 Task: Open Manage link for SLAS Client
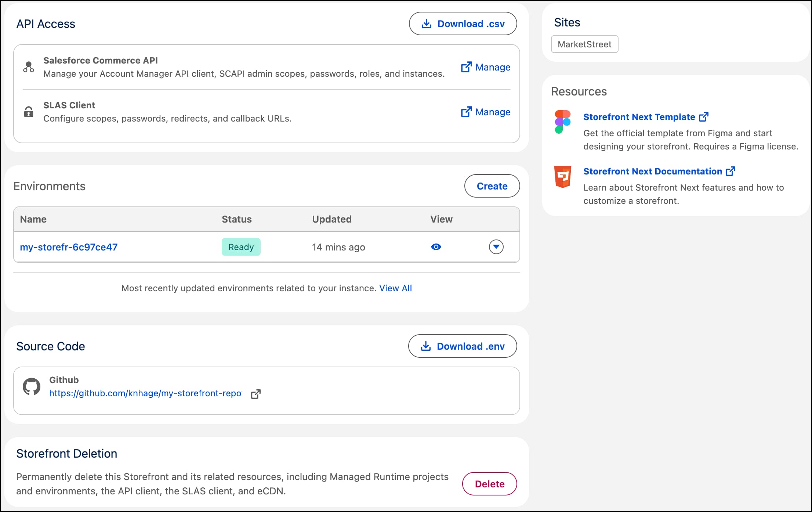(x=485, y=112)
